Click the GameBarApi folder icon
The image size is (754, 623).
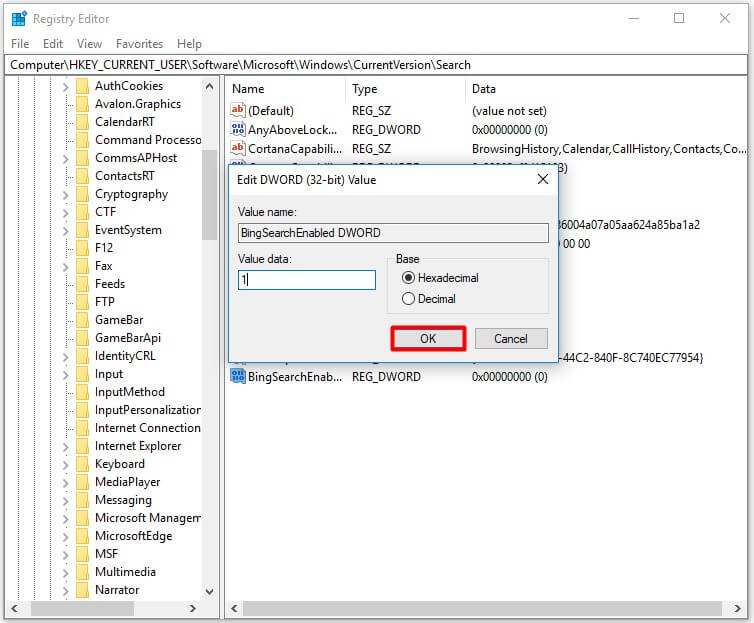(83, 338)
